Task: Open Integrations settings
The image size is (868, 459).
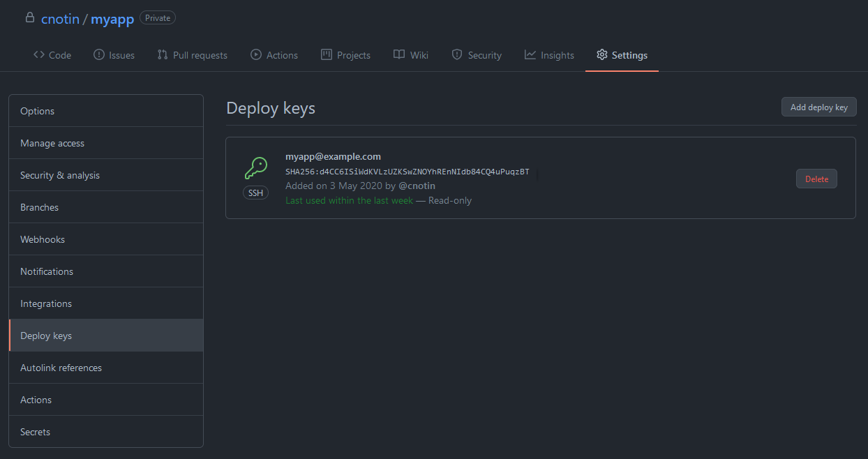Action: [x=106, y=303]
